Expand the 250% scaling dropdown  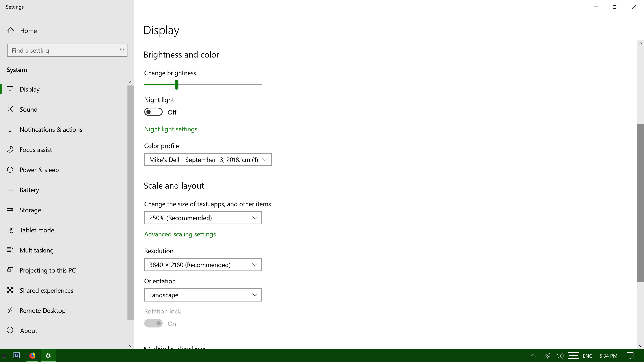coord(202,218)
